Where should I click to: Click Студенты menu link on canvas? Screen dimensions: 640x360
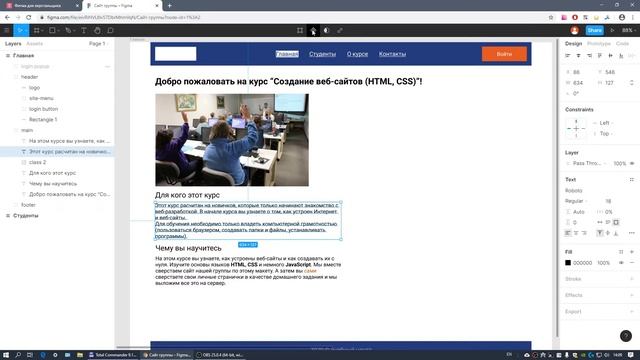pyautogui.click(x=322, y=54)
